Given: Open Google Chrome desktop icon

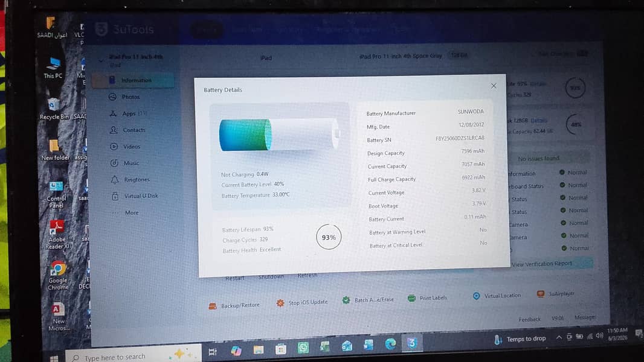Looking at the screenshot, I should [58, 276].
